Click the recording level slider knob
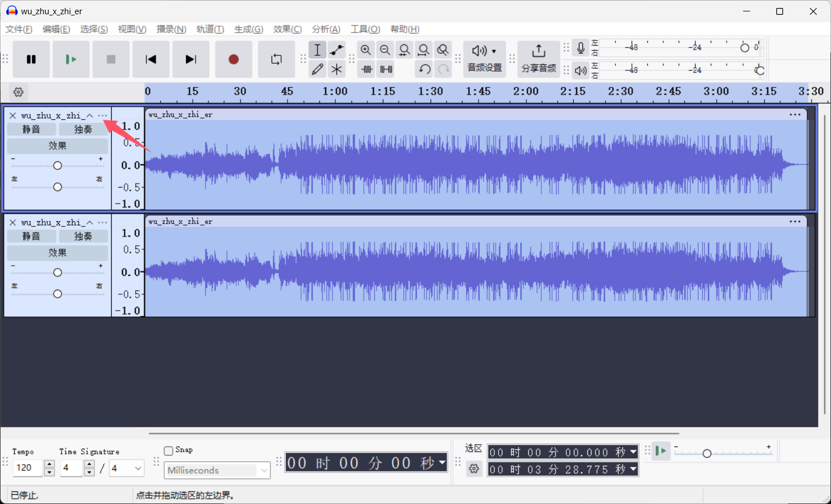The image size is (831, 504). [744, 48]
